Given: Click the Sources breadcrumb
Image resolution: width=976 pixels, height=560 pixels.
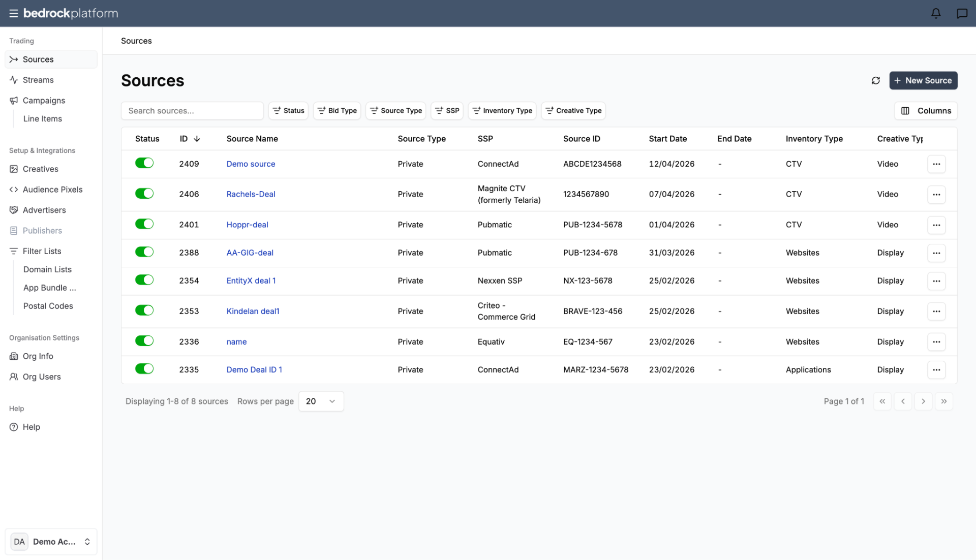Looking at the screenshot, I should pyautogui.click(x=136, y=41).
